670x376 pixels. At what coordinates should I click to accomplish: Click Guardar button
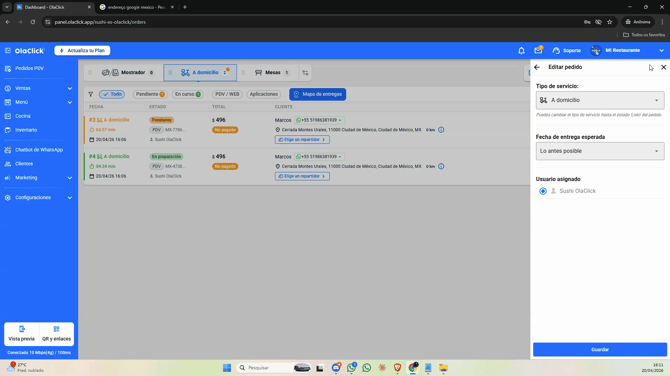(x=600, y=350)
